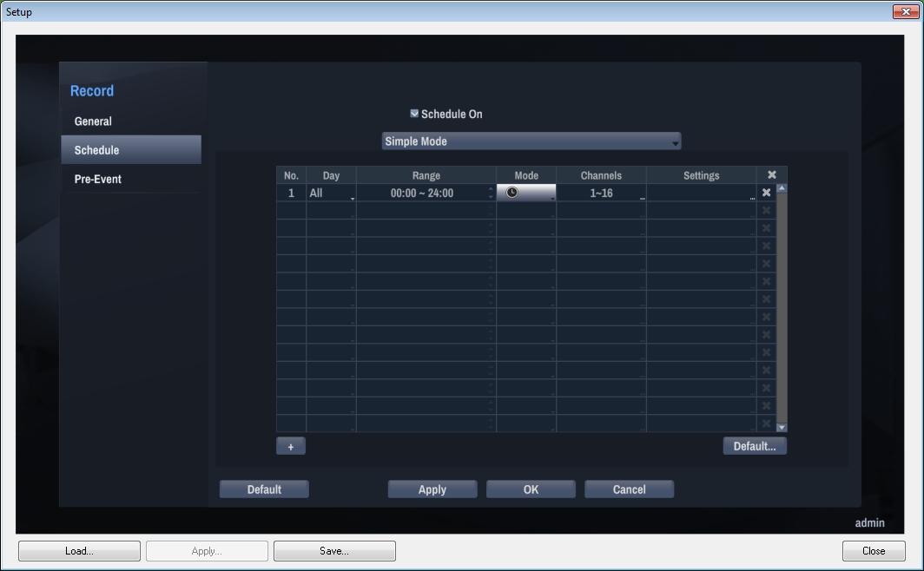Select the General menu item
The width and height of the screenshot is (924, 571).
(131, 121)
